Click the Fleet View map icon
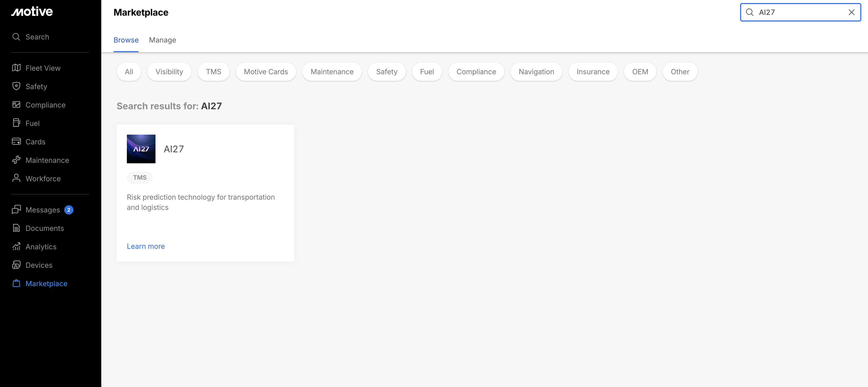The width and height of the screenshot is (868, 387). pos(16,68)
